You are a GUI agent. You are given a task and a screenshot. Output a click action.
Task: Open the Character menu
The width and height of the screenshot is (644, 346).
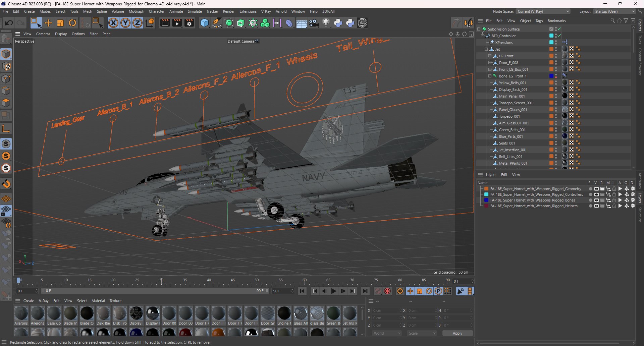tap(157, 11)
